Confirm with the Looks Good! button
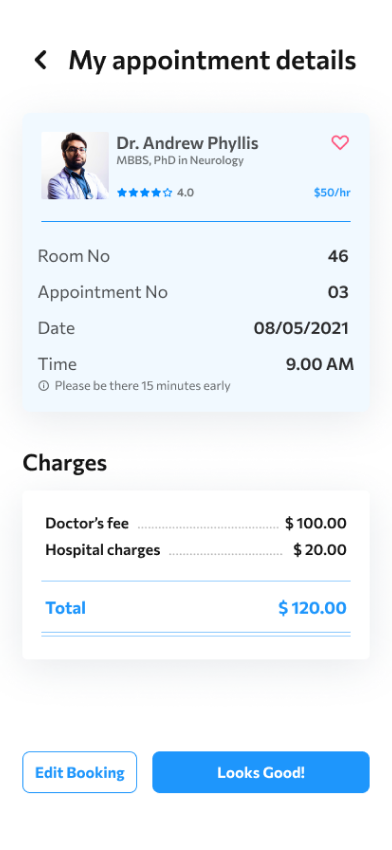Image resolution: width=392 pixels, height=850 pixels. 261,772
